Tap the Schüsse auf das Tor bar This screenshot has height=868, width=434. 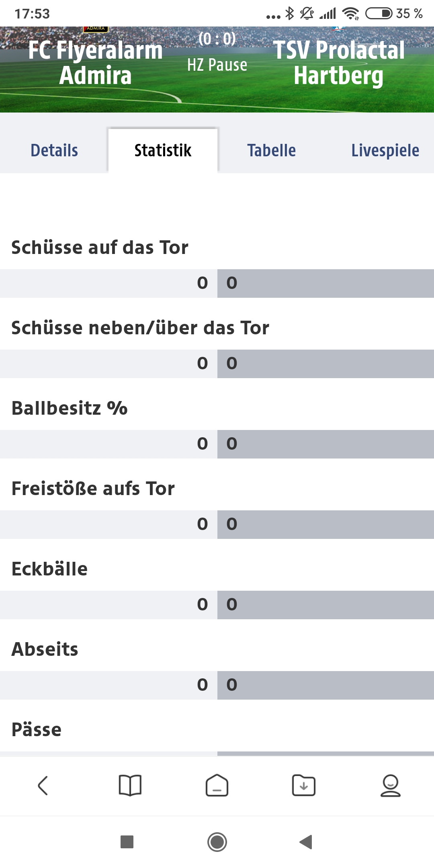pyautogui.click(x=217, y=283)
